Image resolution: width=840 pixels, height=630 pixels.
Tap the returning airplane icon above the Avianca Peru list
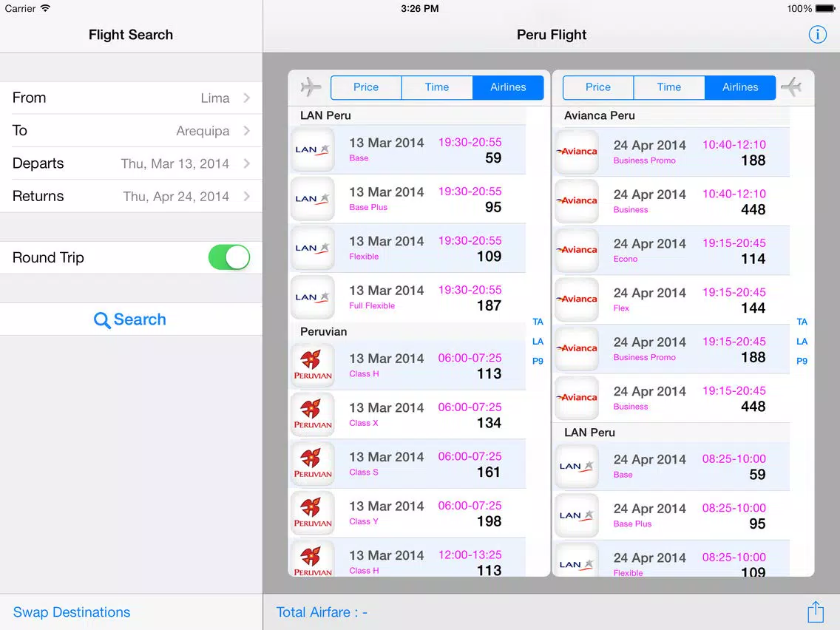click(791, 87)
